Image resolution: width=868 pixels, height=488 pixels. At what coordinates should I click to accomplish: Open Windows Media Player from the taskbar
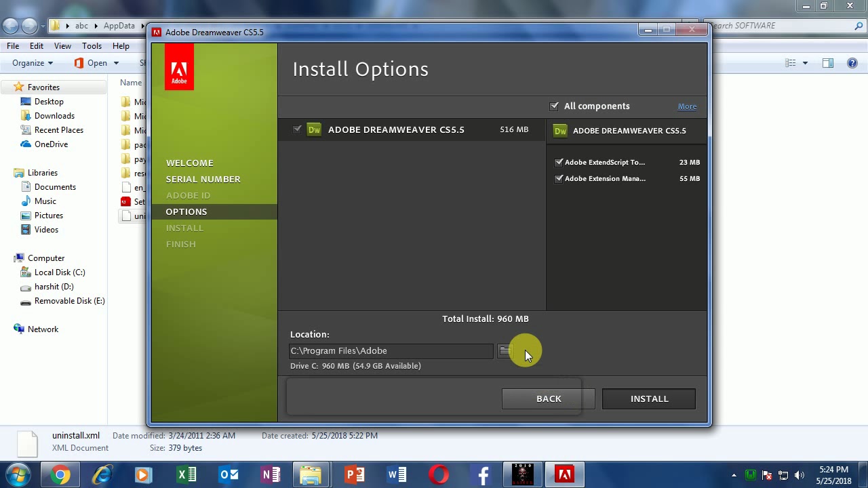coord(143,475)
